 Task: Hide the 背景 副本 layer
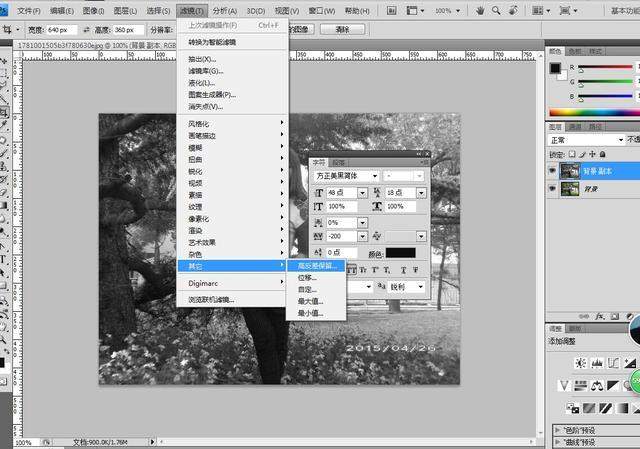[x=552, y=170]
